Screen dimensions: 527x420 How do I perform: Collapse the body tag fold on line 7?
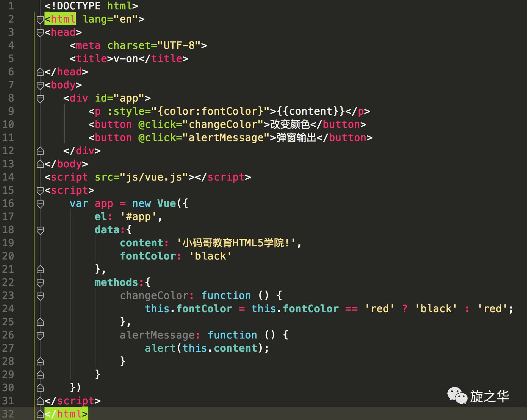40,85
